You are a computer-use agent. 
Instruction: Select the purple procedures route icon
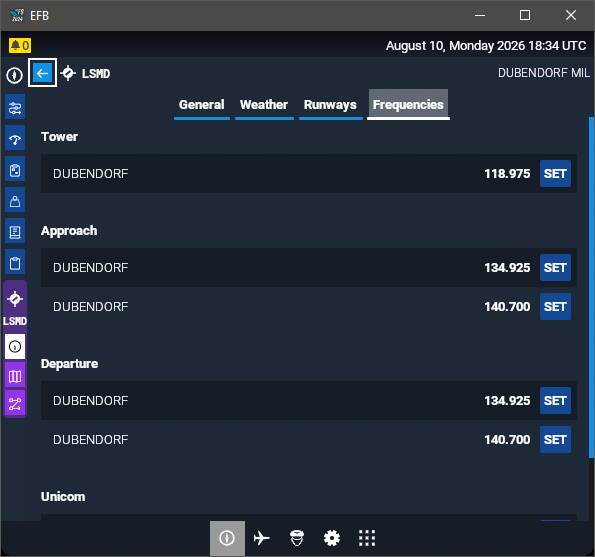click(x=15, y=404)
